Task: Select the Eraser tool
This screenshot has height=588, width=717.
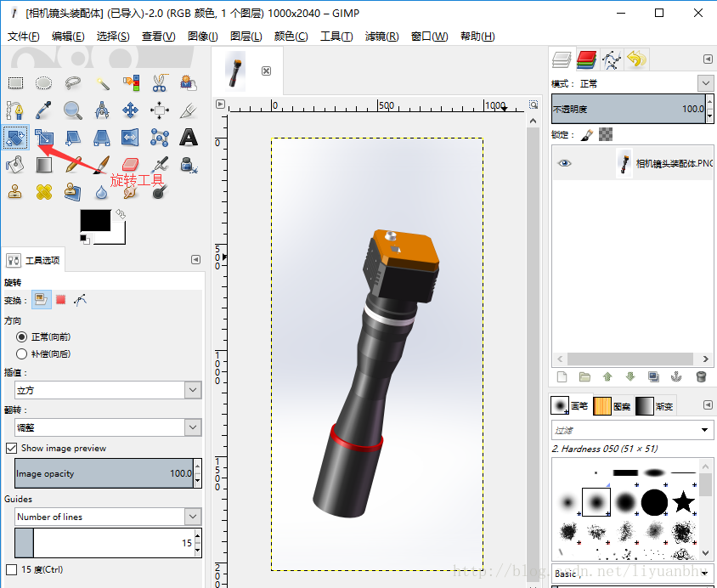Action: [x=131, y=164]
